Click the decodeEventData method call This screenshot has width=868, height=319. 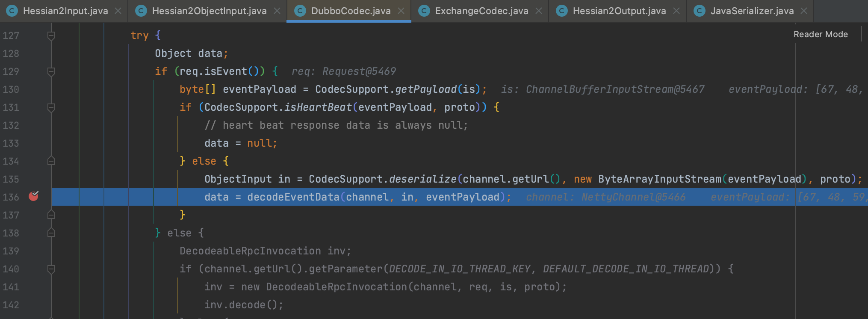point(293,197)
